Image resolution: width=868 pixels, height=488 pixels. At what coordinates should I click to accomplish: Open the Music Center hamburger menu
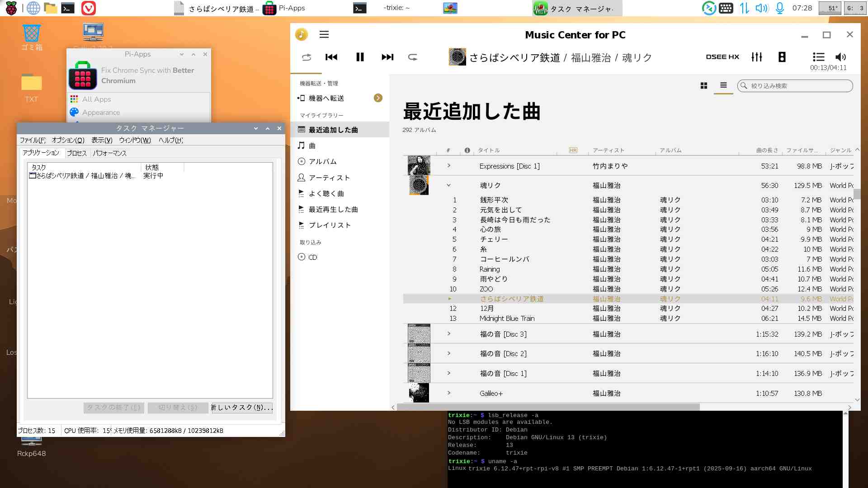[324, 35]
